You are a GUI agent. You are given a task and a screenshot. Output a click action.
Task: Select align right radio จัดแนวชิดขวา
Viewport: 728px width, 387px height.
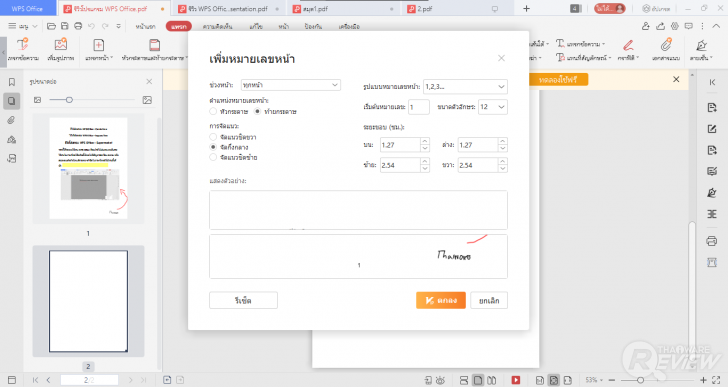[213, 137]
